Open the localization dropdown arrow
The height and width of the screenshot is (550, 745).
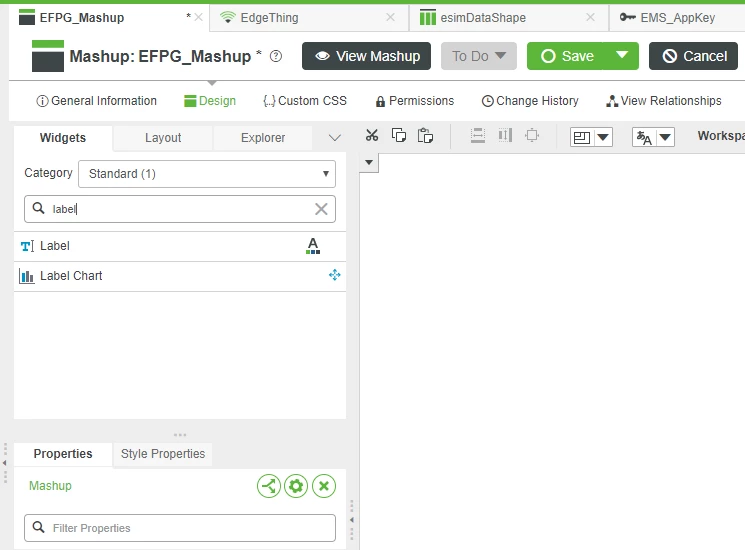(x=665, y=138)
